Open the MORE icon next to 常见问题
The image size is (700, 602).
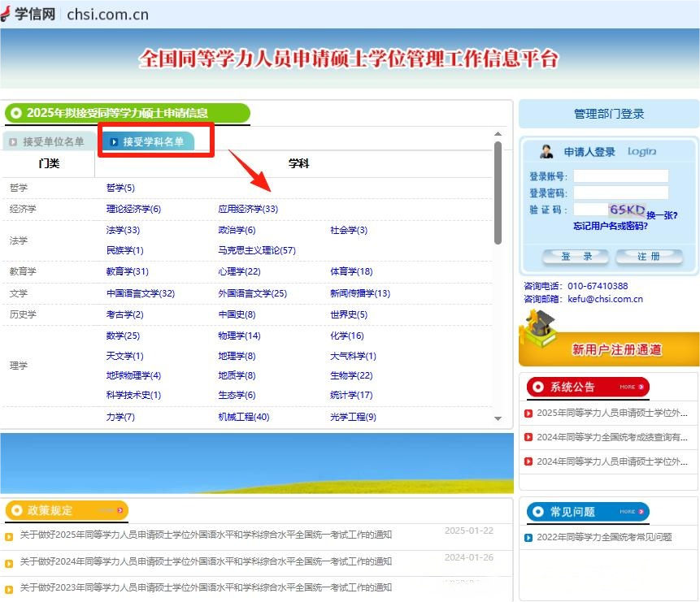click(633, 512)
